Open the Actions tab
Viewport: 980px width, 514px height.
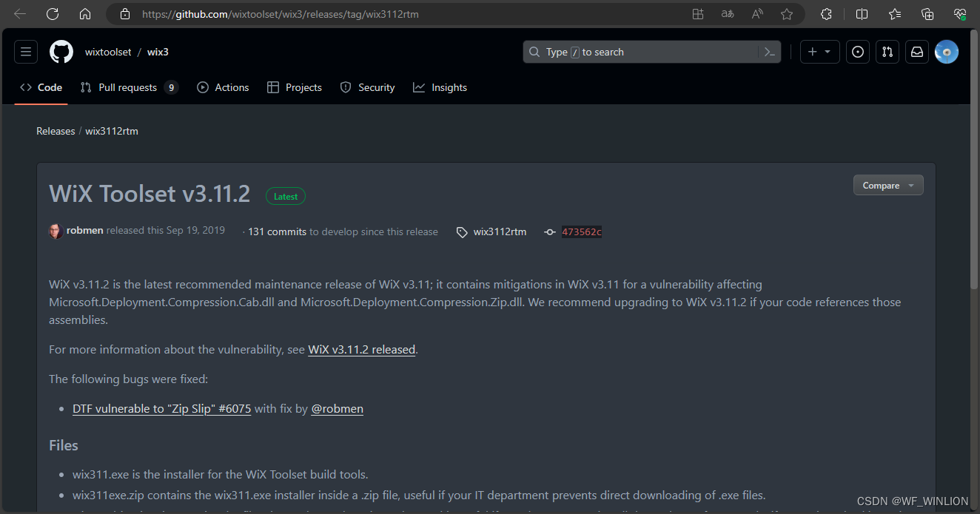224,87
